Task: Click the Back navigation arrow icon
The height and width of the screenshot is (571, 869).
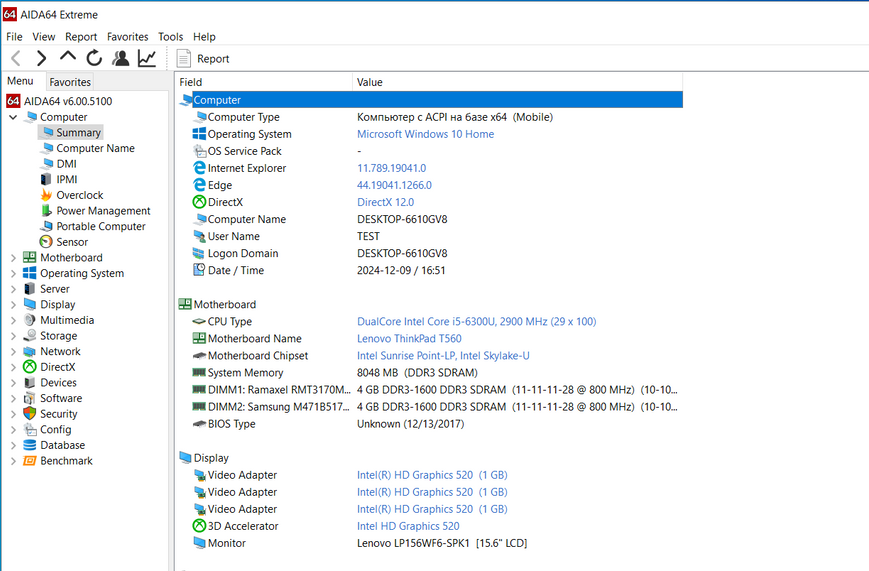Action: [x=16, y=58]
